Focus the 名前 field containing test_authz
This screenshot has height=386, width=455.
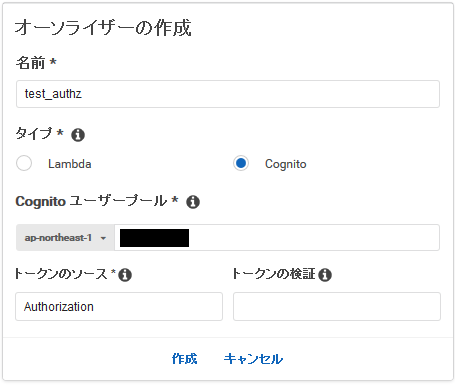click(228, 94)
